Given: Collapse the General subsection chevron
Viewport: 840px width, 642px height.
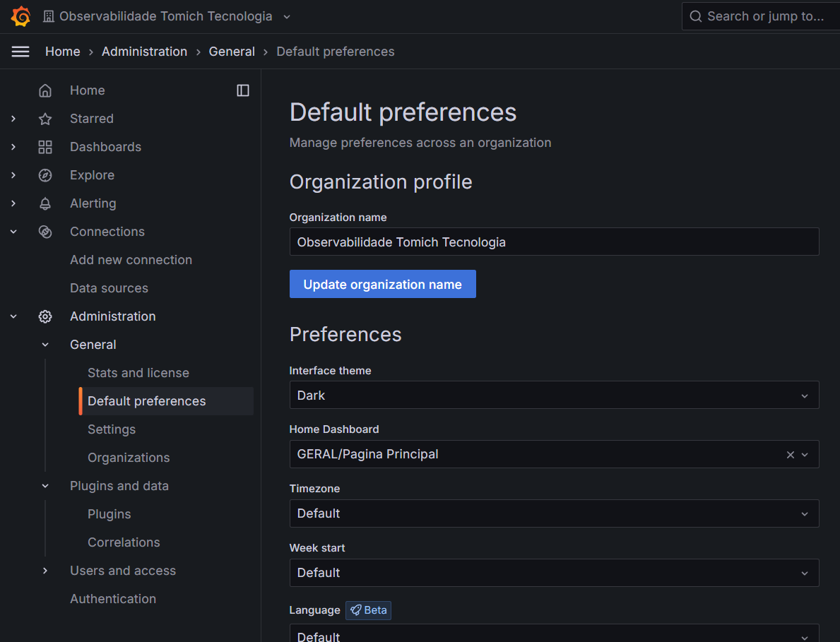Looking at the screenshot, I should [x=45, y=345].
